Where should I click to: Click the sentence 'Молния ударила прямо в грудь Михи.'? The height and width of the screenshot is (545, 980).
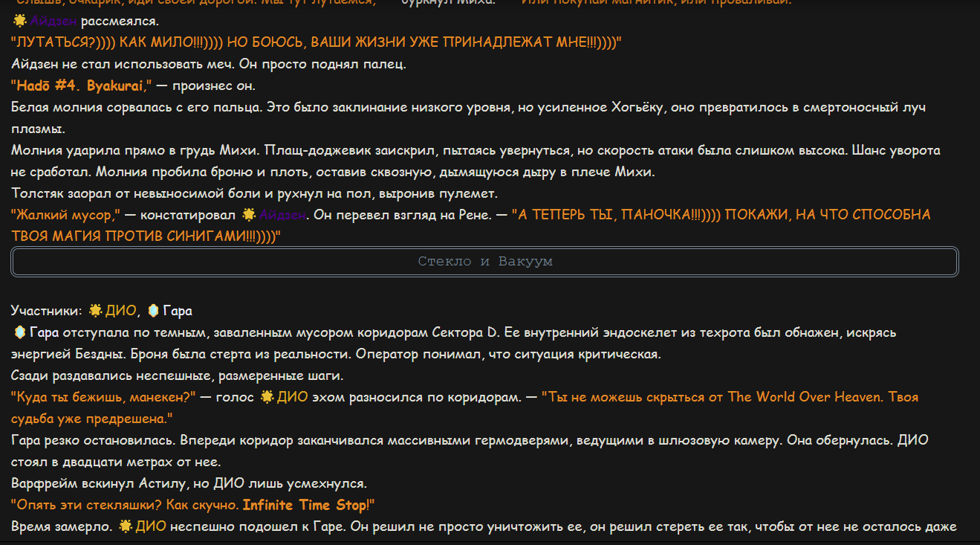(134, 150)
